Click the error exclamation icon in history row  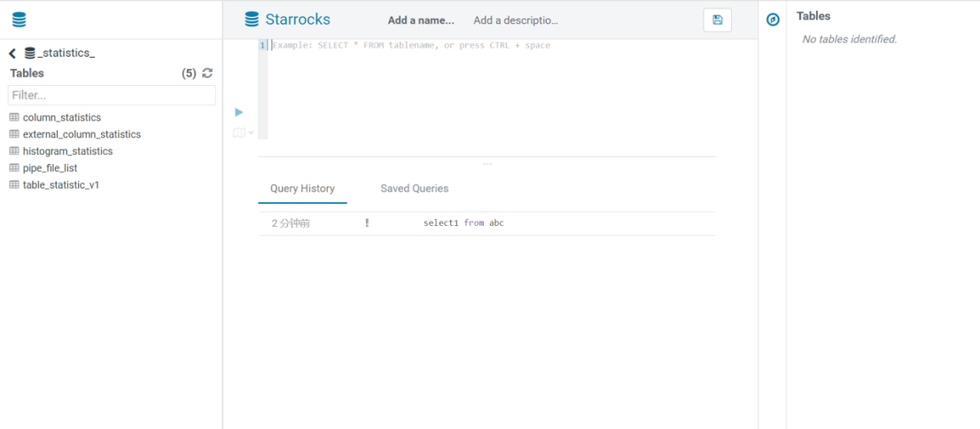pyautogui.click(x=367, y=222)
